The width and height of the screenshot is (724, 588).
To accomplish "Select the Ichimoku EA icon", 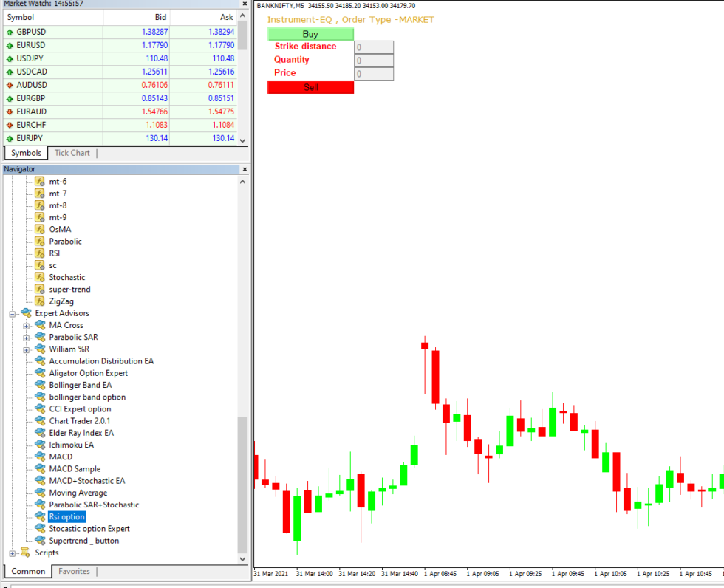I will pyautogui.click(x=41, y=445).
